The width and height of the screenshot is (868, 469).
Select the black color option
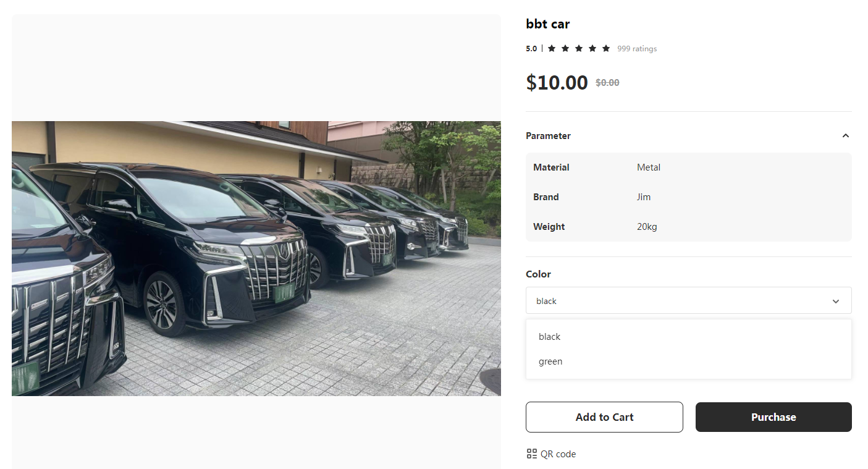click(x=550, y=337)
